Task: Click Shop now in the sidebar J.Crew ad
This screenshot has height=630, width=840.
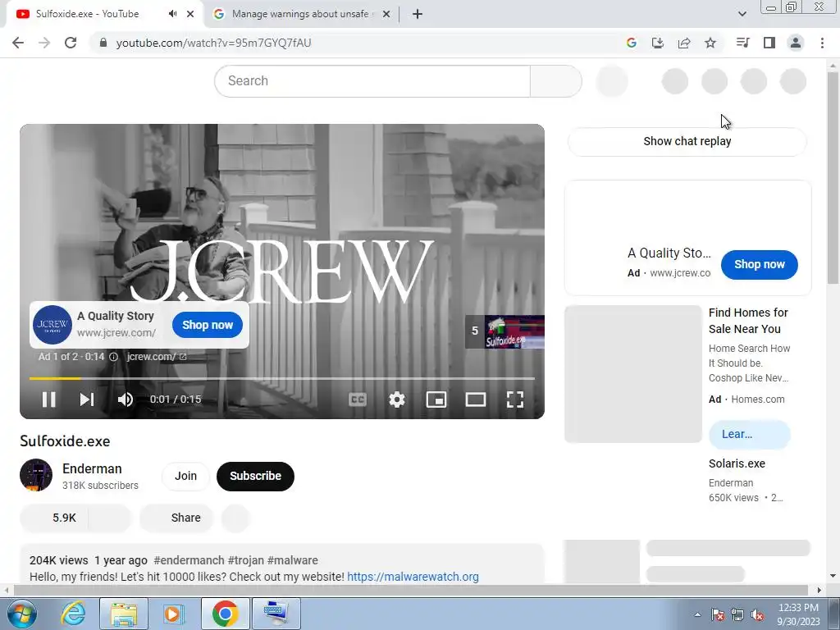Action: coord(759,265)
